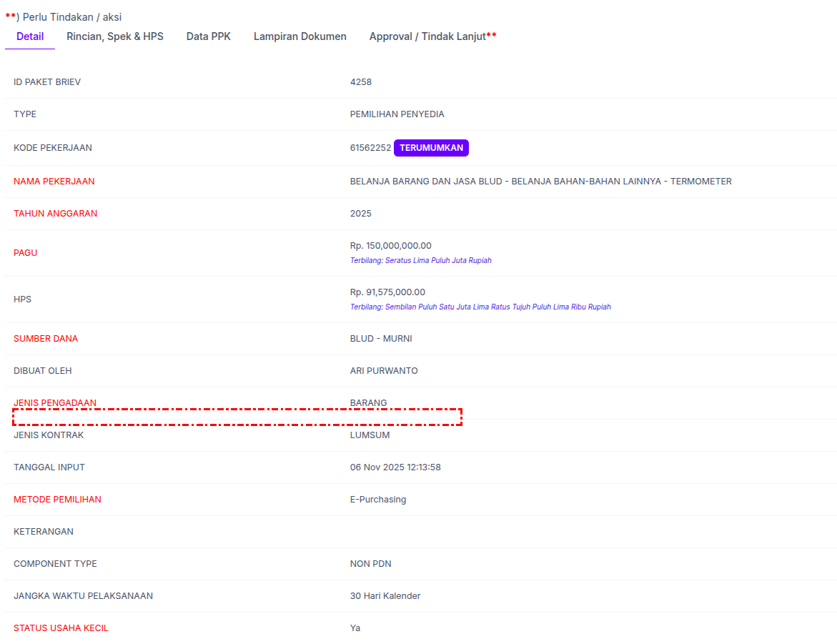Click the kode pekerjaan number 61562252
The image size is (837, 644).
[370, 148]
